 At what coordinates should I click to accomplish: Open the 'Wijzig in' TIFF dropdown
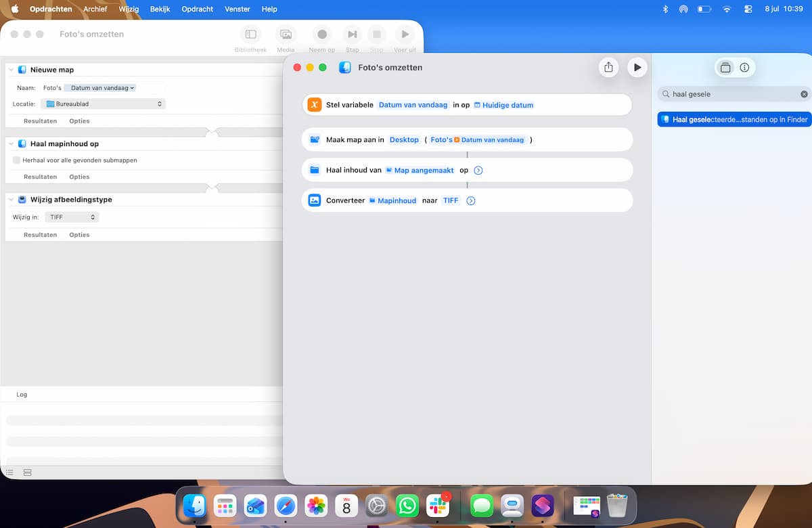click(x=72, y=217)
